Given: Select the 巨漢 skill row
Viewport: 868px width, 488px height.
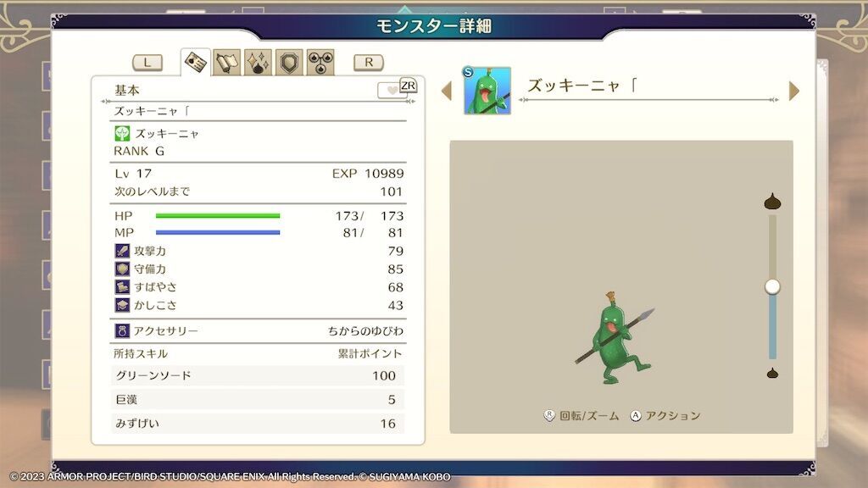Looking at the screenshot, I should [258, 399].
